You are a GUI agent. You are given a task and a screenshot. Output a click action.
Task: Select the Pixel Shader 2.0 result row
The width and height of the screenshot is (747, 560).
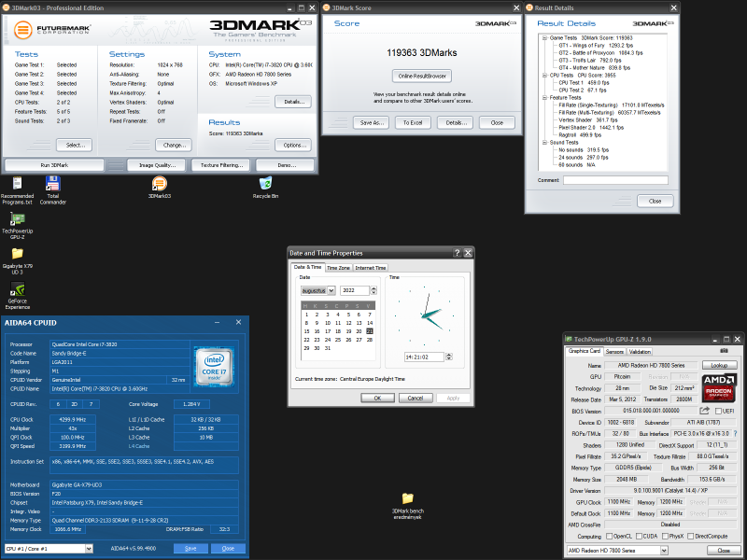point(591,128)
